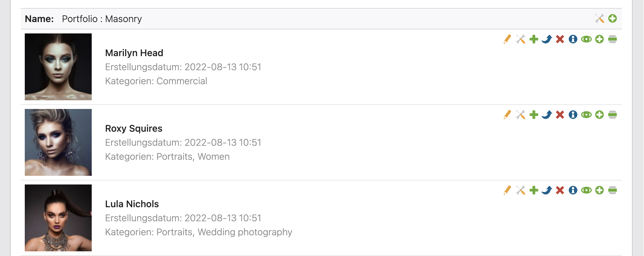Open the wrench settings icon in the Portfolio header
The width and height of the screenshot is (644, 256).
599,18
